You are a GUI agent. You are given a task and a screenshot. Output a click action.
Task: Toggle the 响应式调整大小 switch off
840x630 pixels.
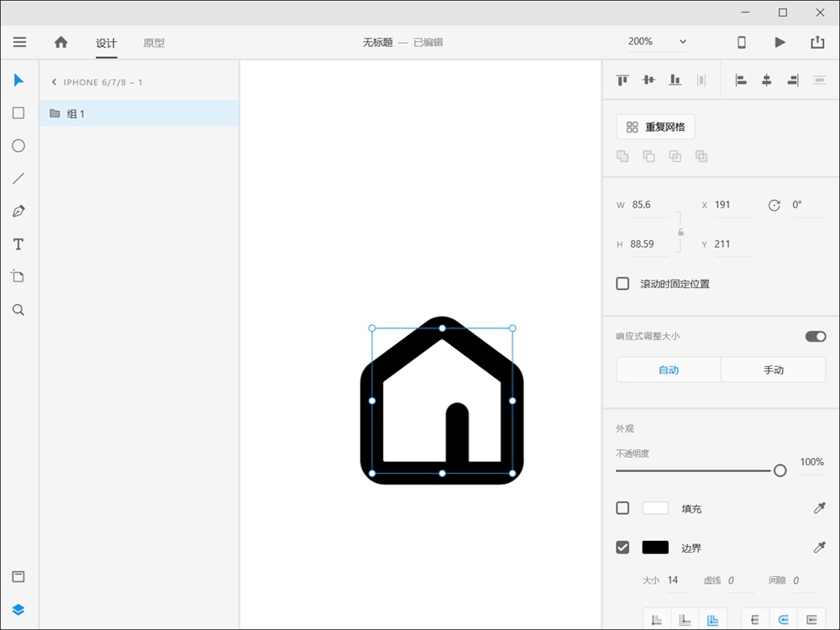pos(814,335)
